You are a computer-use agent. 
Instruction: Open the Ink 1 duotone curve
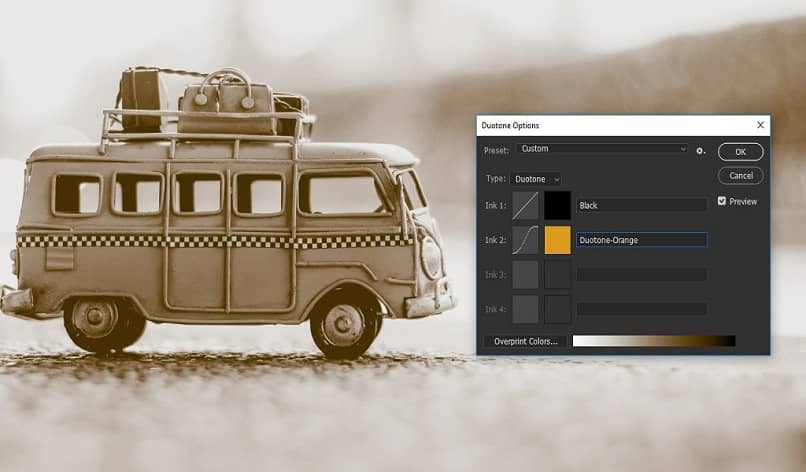click(x=525, y=205)
